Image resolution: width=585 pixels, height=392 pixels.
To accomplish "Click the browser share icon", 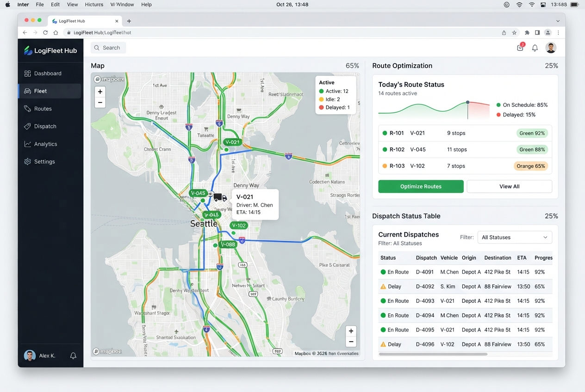I will 504,33.
